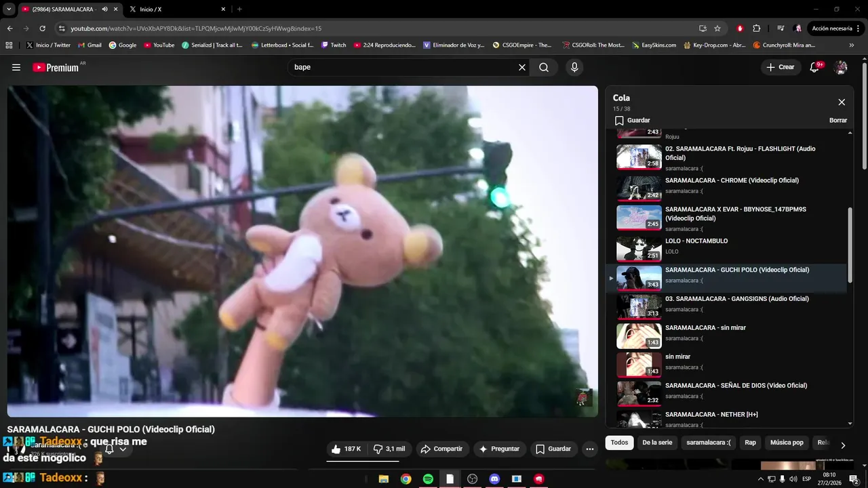Go back in browser history
Image resolution: width=868 pixels, height=488 pixels.
click(x=9, y=28)
